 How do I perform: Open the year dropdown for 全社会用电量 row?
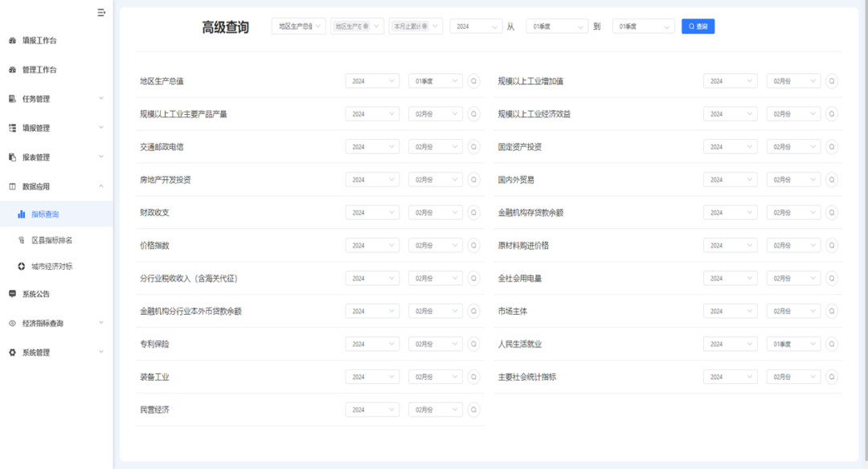click(x=730, y=279)
